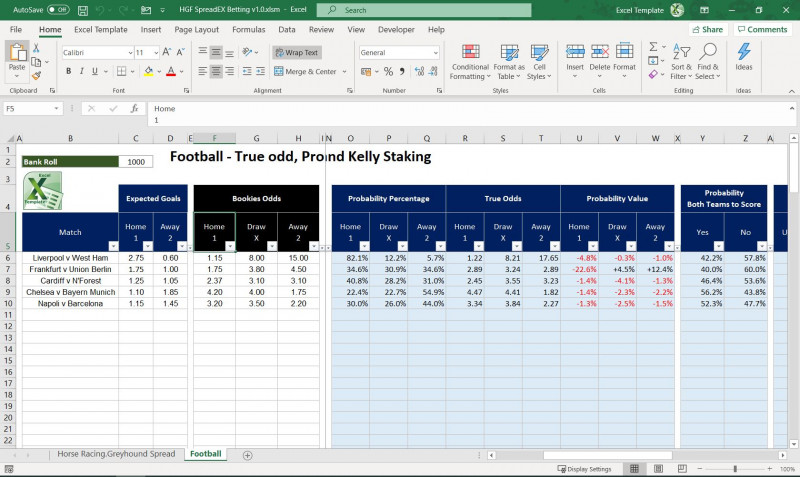Image resolution: width=800 pixels, height=477 pixels.
Task: Click the Share button
Action: 708,30
